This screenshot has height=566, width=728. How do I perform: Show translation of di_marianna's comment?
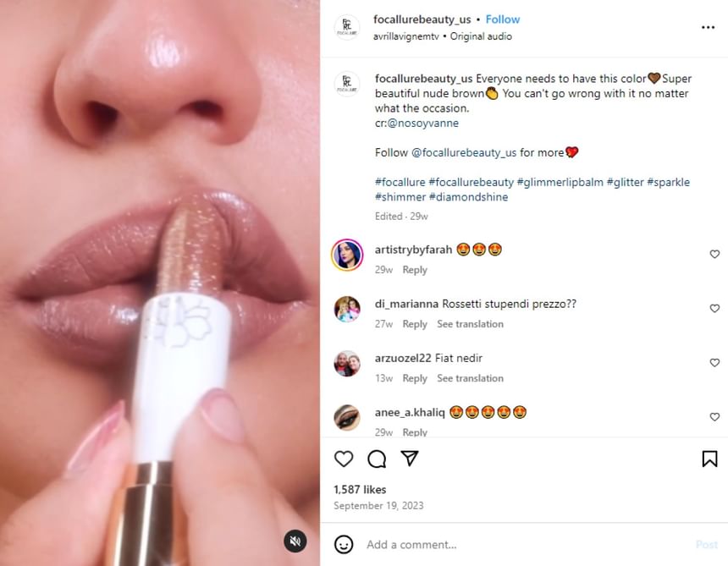[470, 324]
